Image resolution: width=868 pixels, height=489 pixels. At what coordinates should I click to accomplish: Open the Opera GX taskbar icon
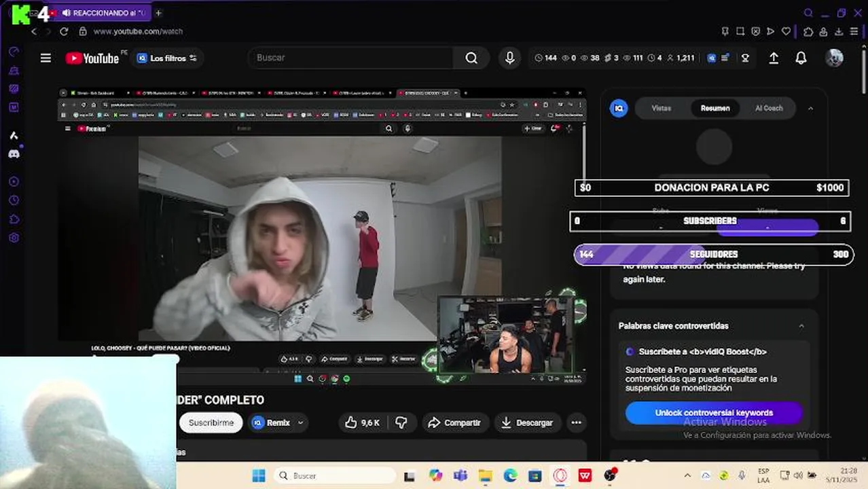click(x=560, y=475)
